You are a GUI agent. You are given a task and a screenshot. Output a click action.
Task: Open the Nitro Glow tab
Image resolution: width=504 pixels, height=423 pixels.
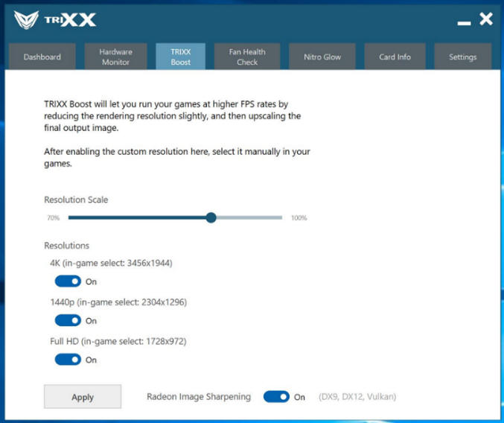[x=322, y=57]
